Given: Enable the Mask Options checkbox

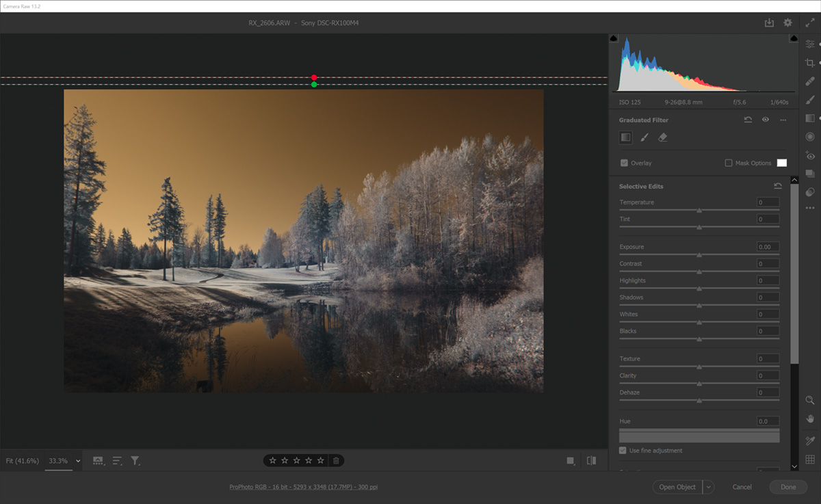Looking at the screenshot, I should (x=729, y=163).
